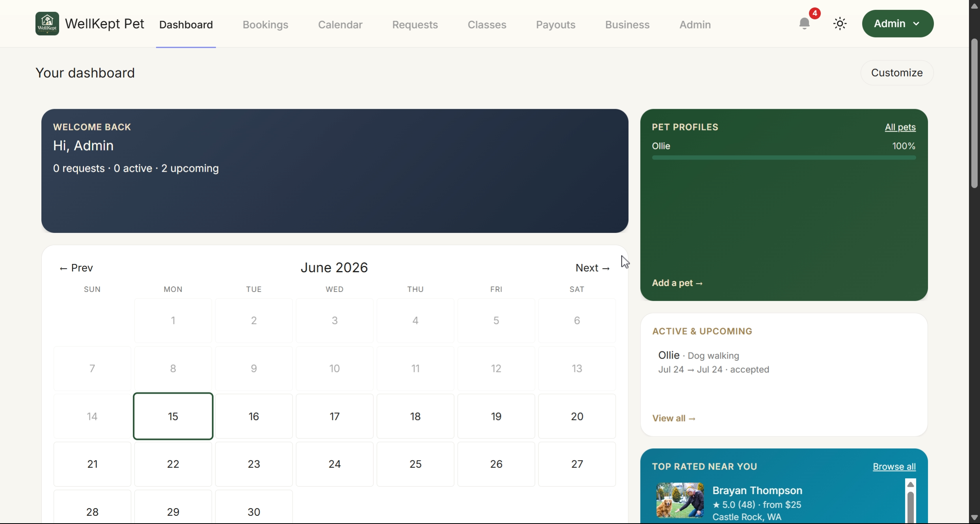Click the 2 upcoming summary text

pyautogui.click(x=190, y=168)
